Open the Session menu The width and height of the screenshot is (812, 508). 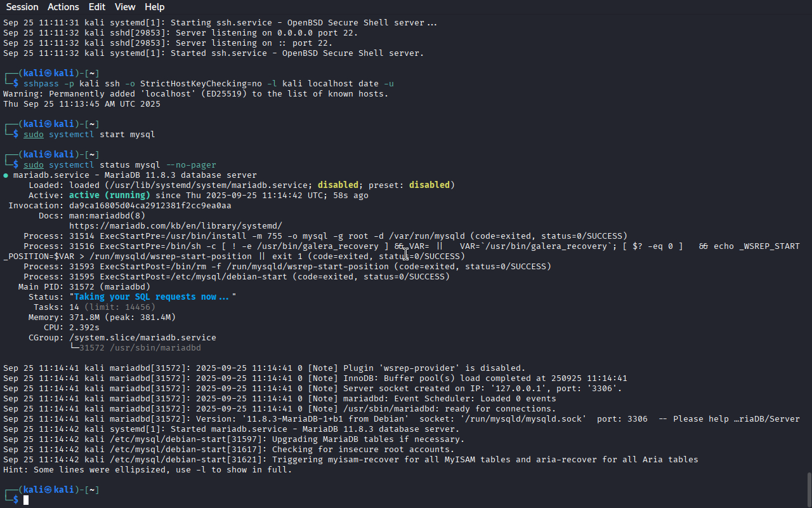(22, 7)
